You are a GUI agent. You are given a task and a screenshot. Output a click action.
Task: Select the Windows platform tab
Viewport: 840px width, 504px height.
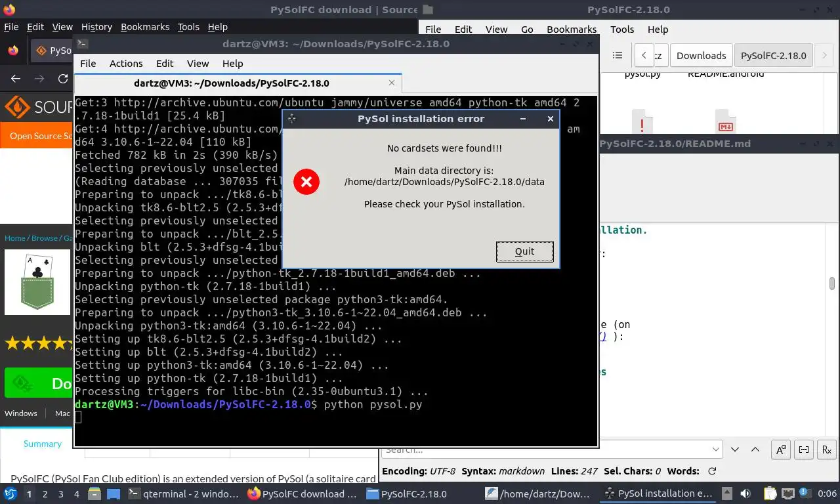pyautogui.click(x=21, y=413)
